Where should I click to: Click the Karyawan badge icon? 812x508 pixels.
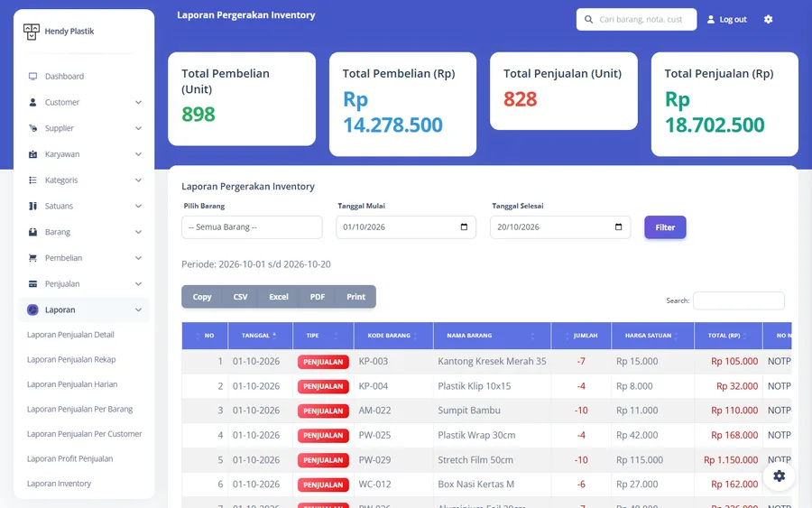coord(32,153)
